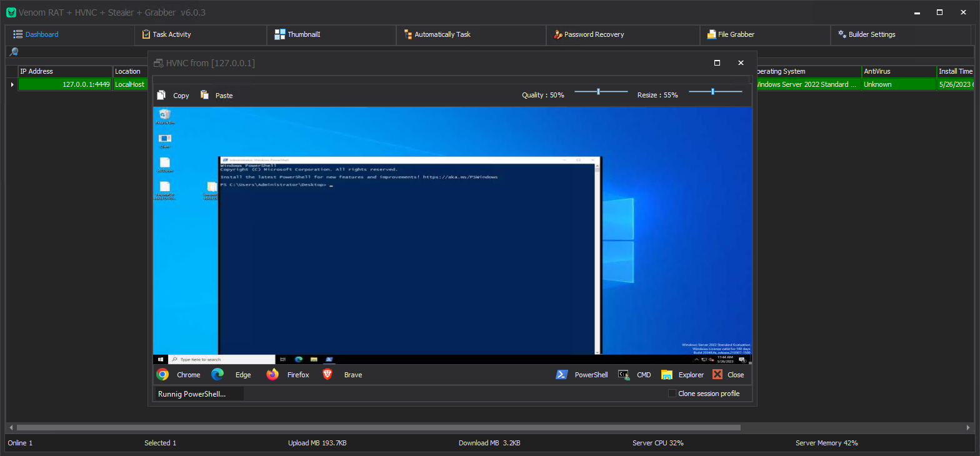Click the Online 1 status entry

20,443
